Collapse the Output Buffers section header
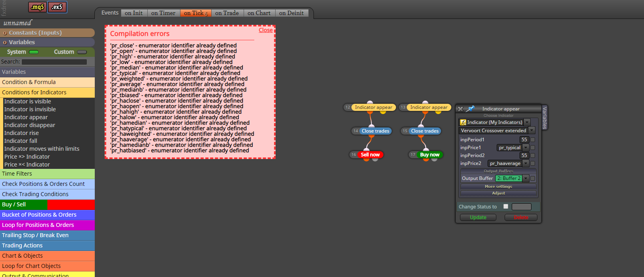 point(498,171)
